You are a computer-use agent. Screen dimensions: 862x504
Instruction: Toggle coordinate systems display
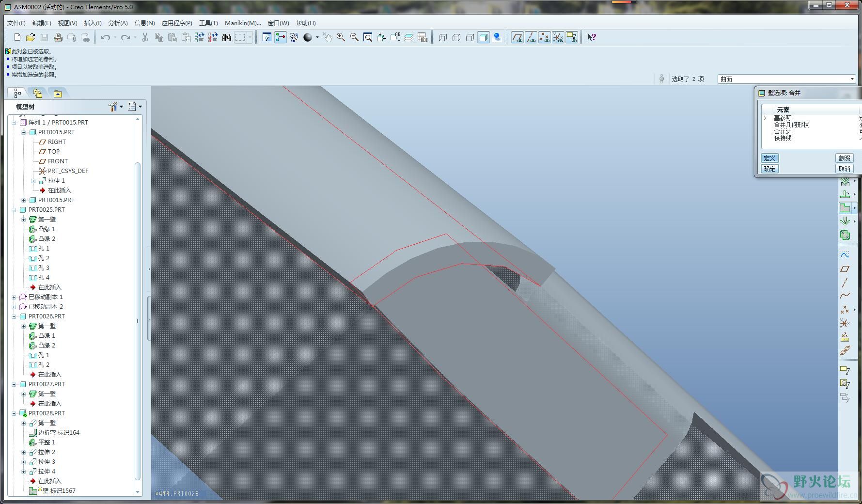(x=558, y=37)
